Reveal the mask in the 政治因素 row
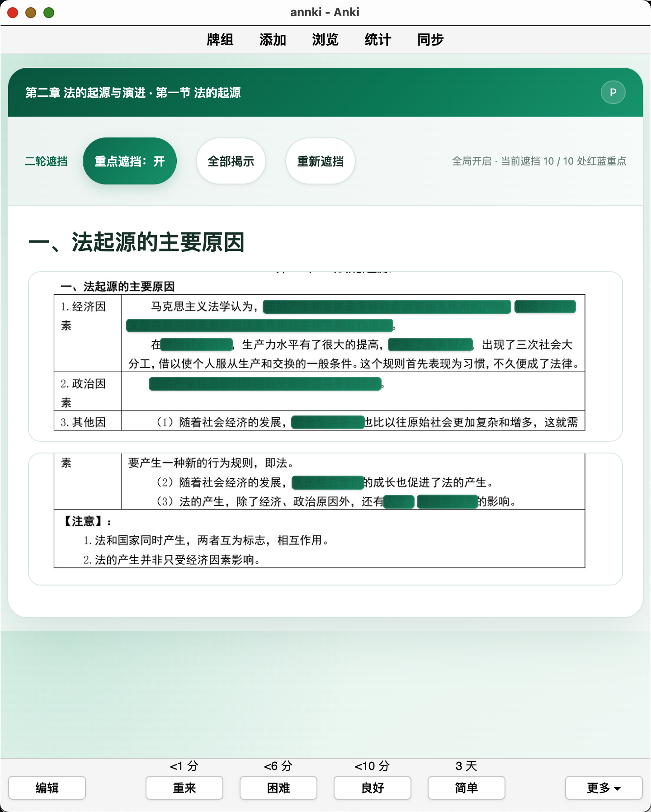Image resolution: width=651 pixels, height=812 pixels. [265, 384]
